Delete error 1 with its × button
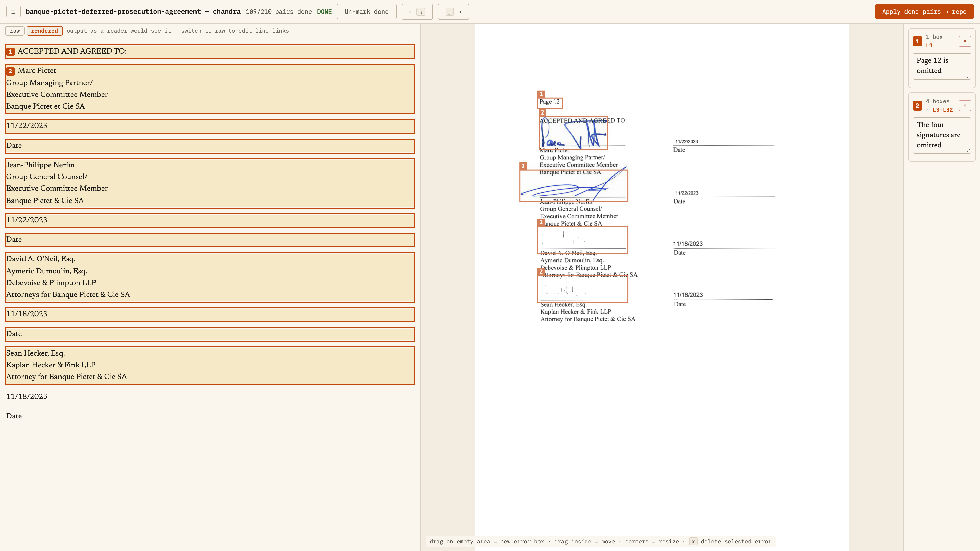This screenshot has width=980, height=551. point(965,41)
